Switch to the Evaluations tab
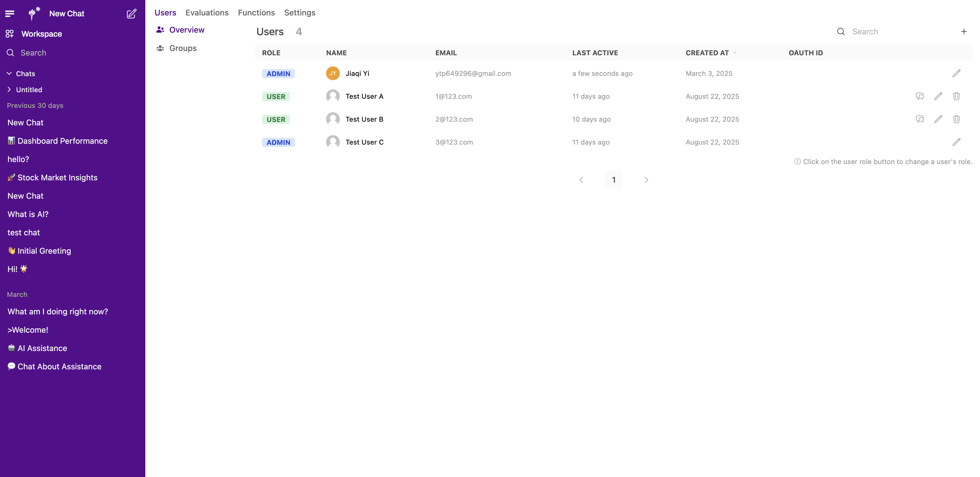This screenshot has height=477, width=980. click(x=207, y=13)
